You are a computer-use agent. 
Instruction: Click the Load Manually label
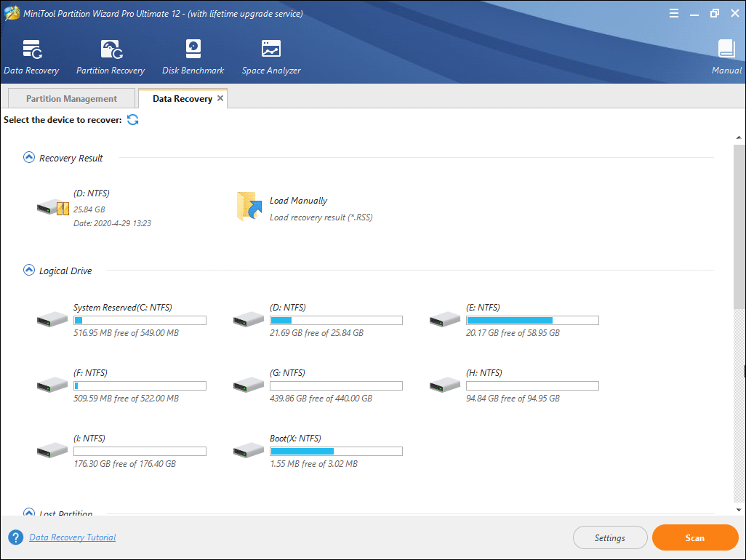pos(298,201)
